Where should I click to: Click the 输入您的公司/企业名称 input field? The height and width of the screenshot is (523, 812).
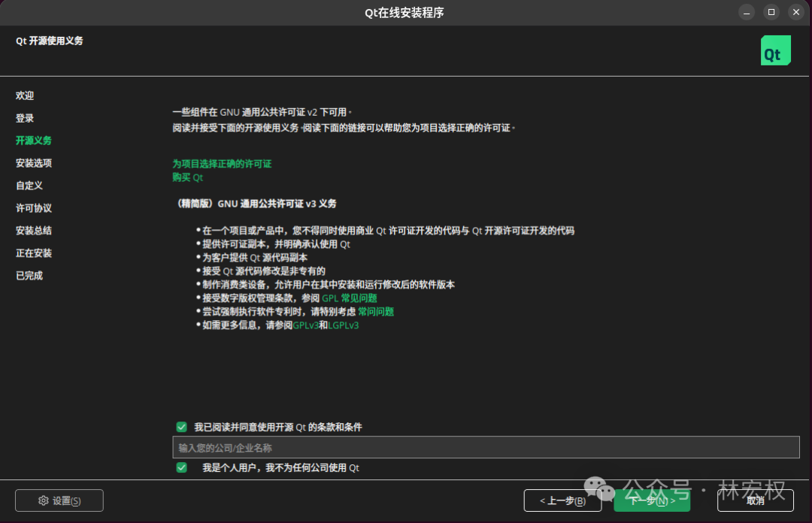coord(486,447)
